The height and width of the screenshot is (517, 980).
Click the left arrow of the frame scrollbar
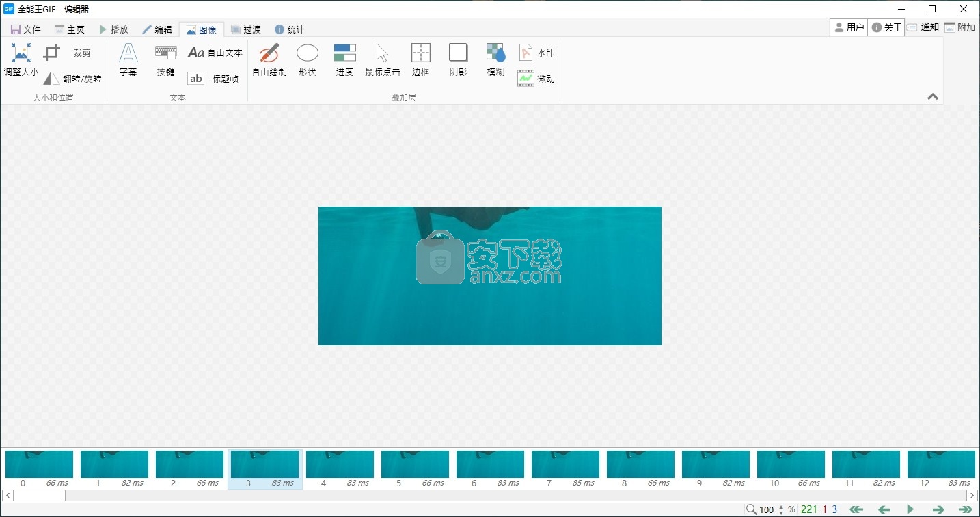[8, 495]
